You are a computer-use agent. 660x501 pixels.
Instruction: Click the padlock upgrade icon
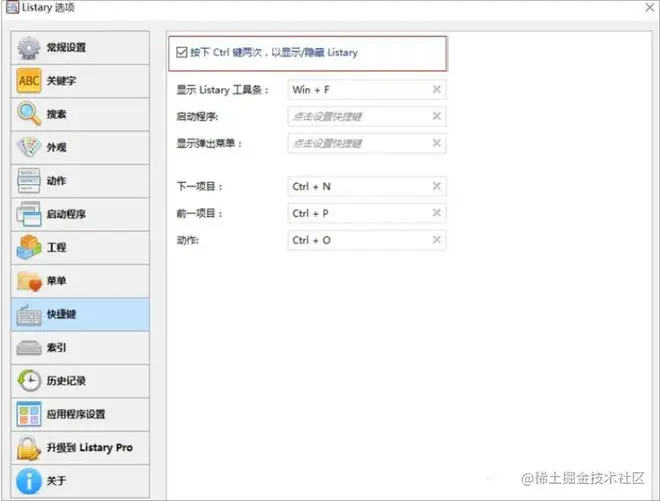tap(29, 448)
